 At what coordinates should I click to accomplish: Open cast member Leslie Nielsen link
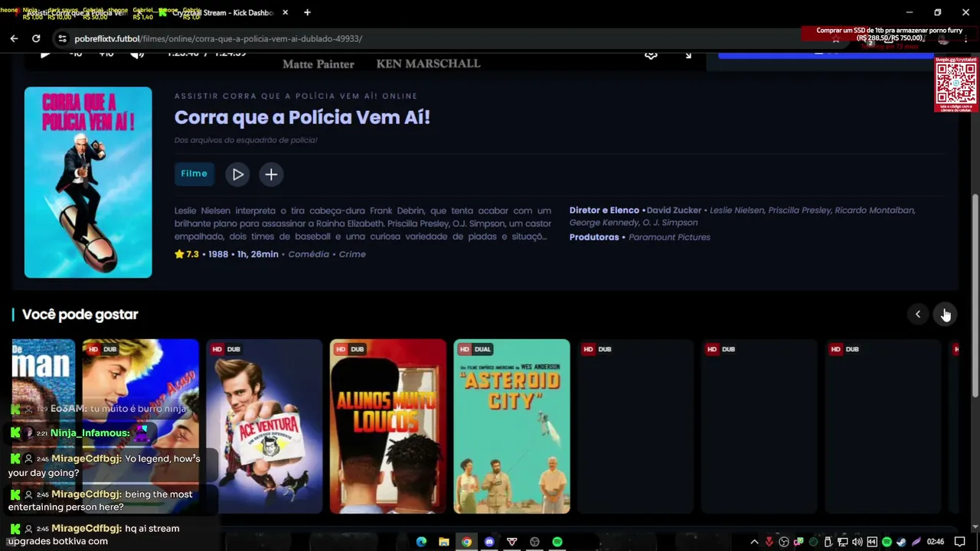tap(736, 210)
